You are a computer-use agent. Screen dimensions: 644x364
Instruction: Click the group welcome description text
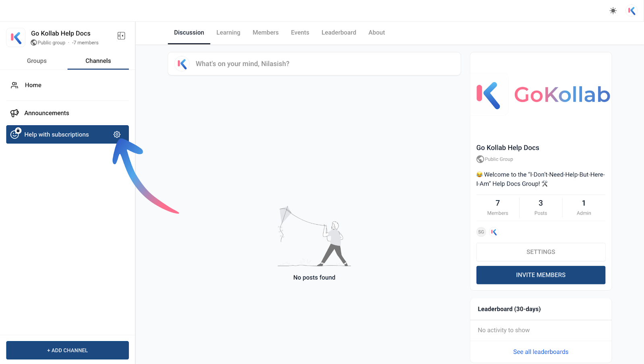click(541, 179)
